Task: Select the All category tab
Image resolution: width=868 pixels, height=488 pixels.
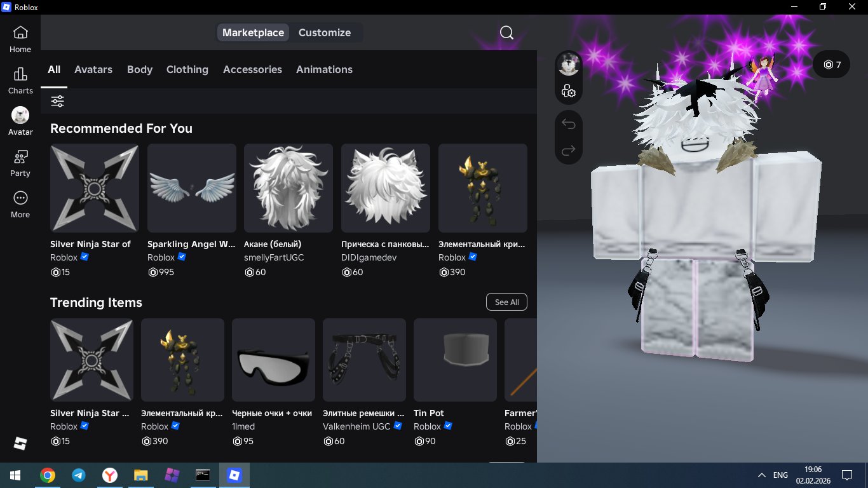Action: click(x=54, y=69)
